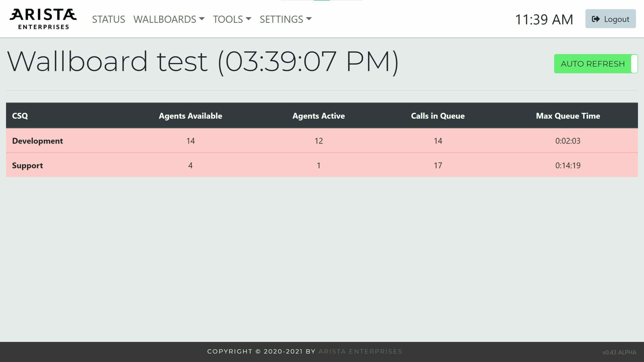Select the Development CSQ row
The width and height of the screenshot is (644, 362).
pos(37,141)
